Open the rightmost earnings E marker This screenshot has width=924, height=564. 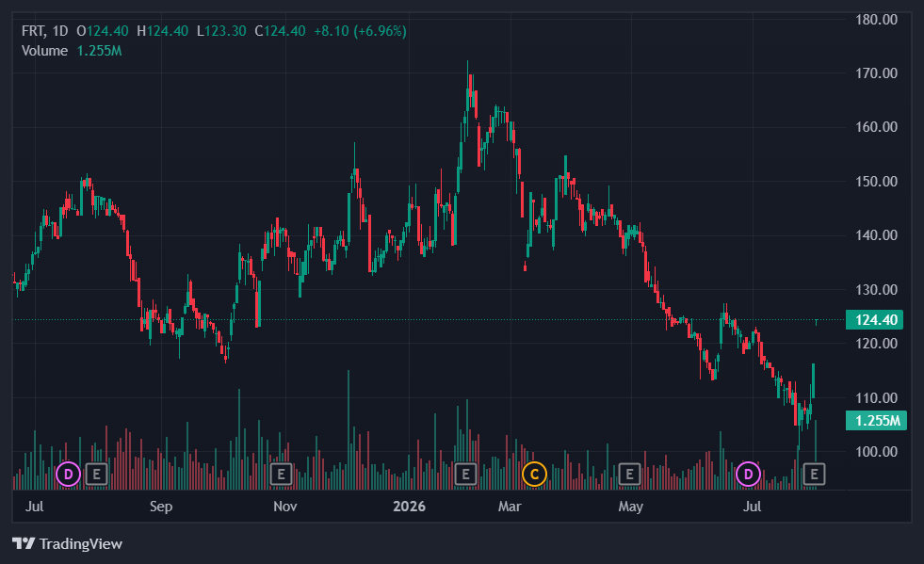pos(815,474)
